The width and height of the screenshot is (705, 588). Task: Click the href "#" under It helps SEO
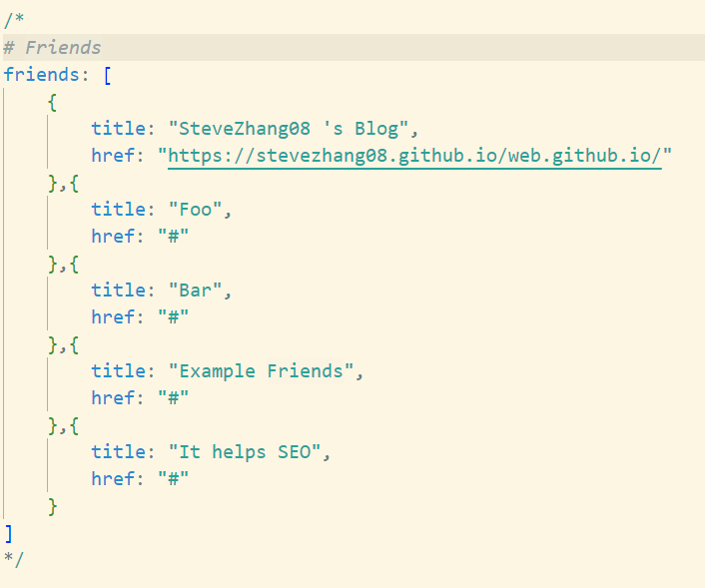point(173,479)
